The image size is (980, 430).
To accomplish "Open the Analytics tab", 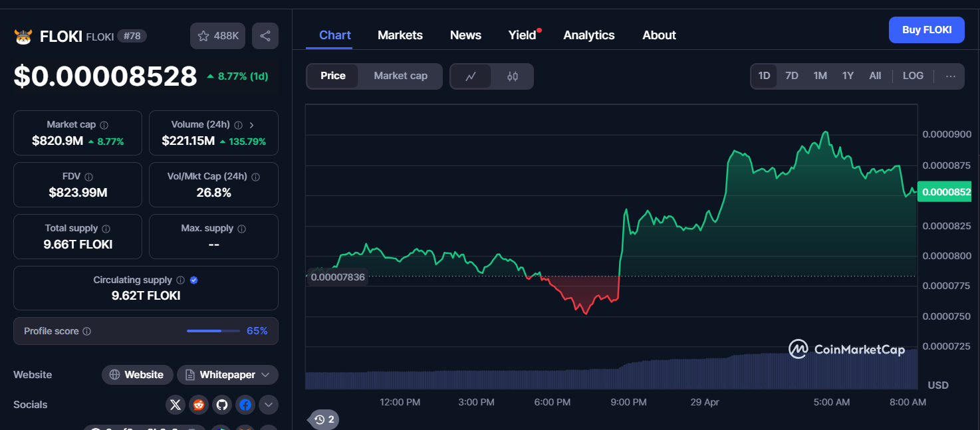I will point(588,35).
